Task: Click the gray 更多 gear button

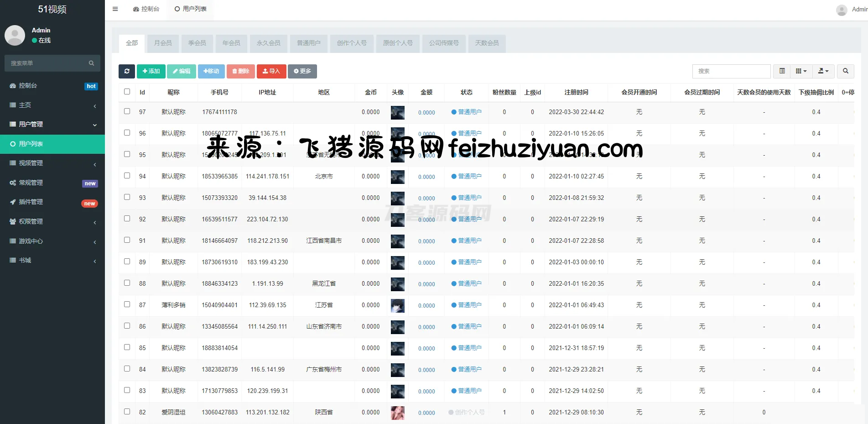Action: 302,71
